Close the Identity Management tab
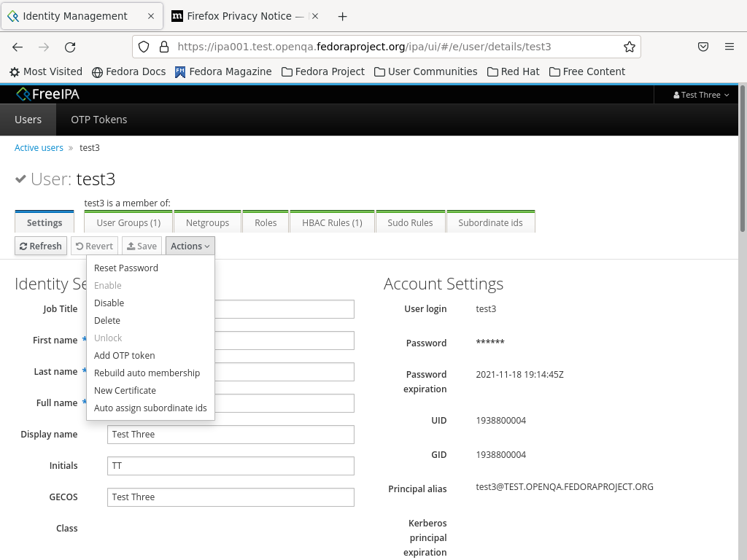Image resolution: width=747 pixels, height=560 pixels. point(151,16)
